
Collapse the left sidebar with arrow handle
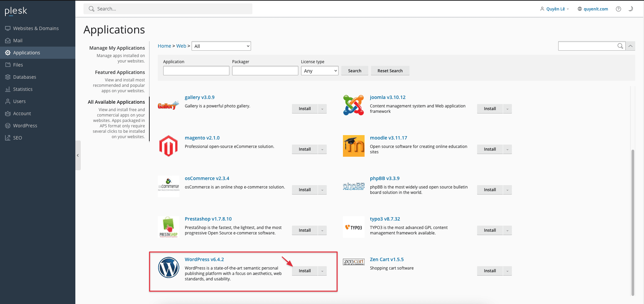click(x=78, y=155)
